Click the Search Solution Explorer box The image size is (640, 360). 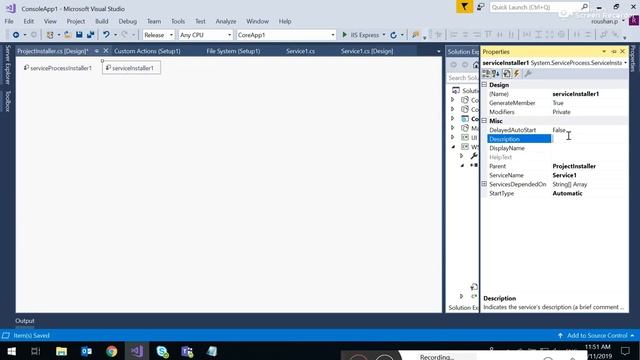pos(463,78)
